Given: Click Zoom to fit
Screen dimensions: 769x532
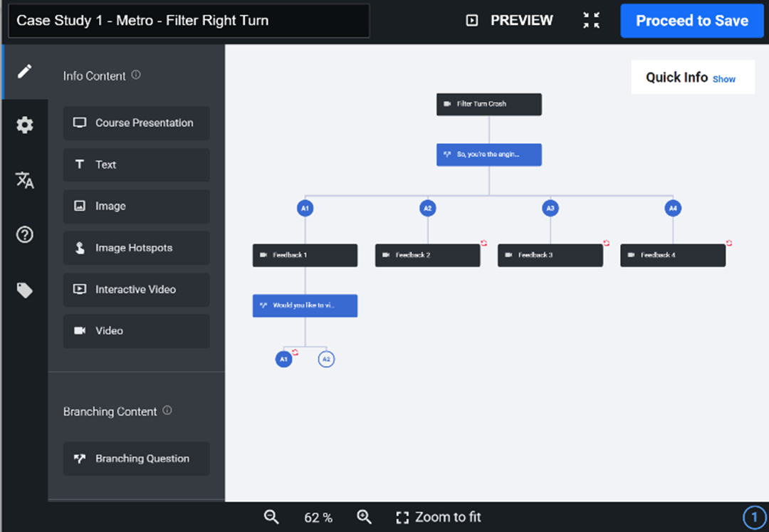Looking at the screenshot, I should pos(439,517).
